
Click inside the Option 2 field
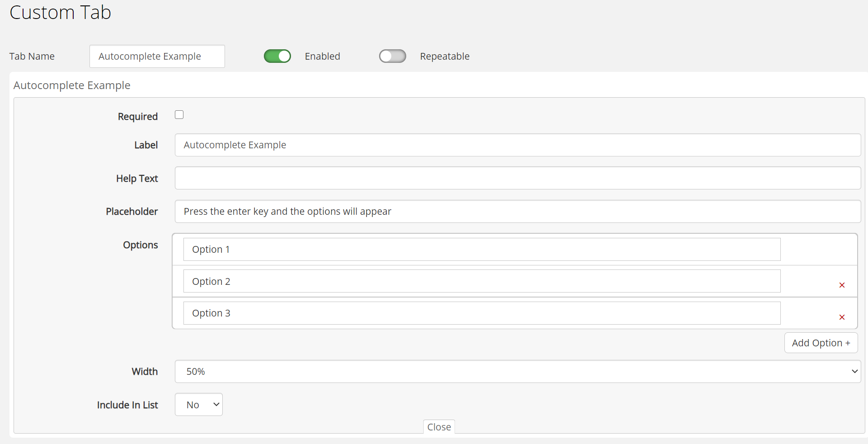click(482, 281)
